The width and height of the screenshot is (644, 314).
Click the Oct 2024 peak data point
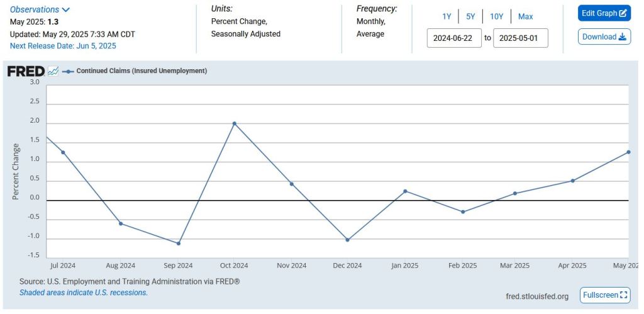(x=235, y=123)
